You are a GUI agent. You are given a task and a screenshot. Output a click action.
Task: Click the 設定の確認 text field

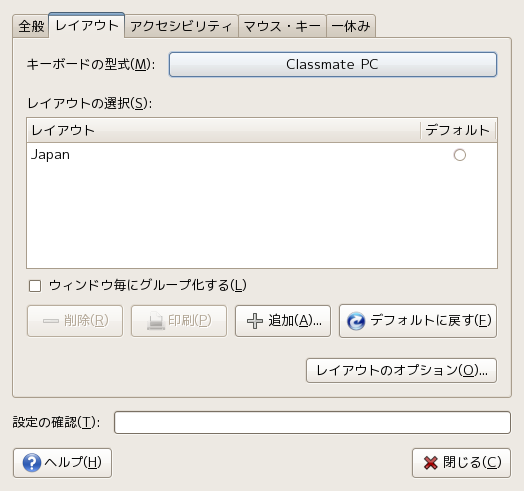point(312,423)
